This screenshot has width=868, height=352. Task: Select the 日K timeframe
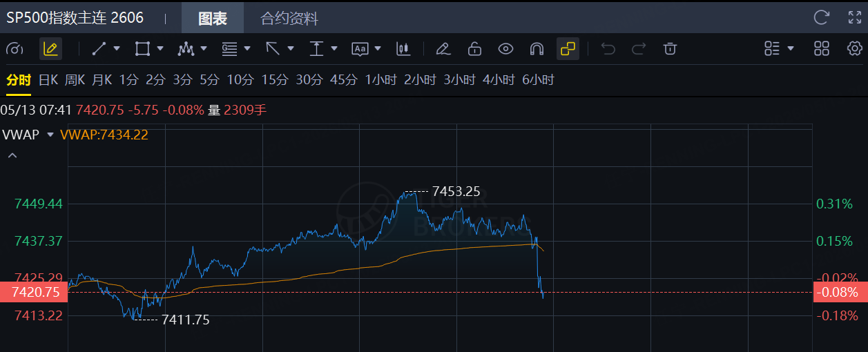click(48, 80)
